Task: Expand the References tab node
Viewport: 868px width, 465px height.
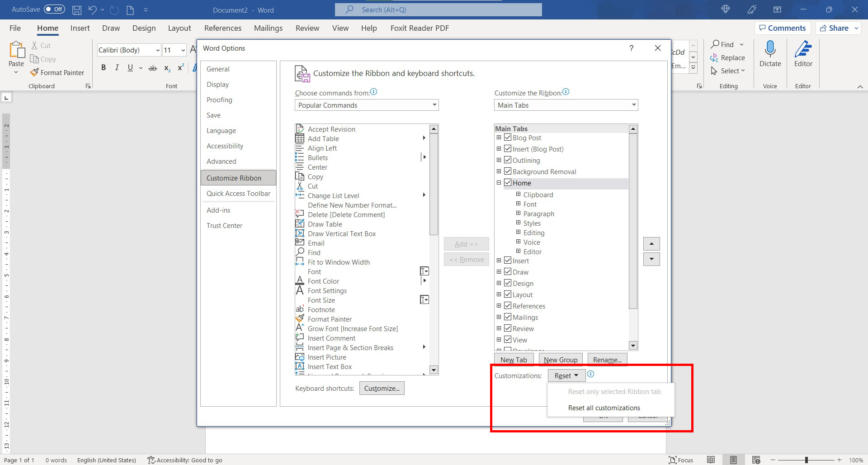Action: tap(499, 305)
